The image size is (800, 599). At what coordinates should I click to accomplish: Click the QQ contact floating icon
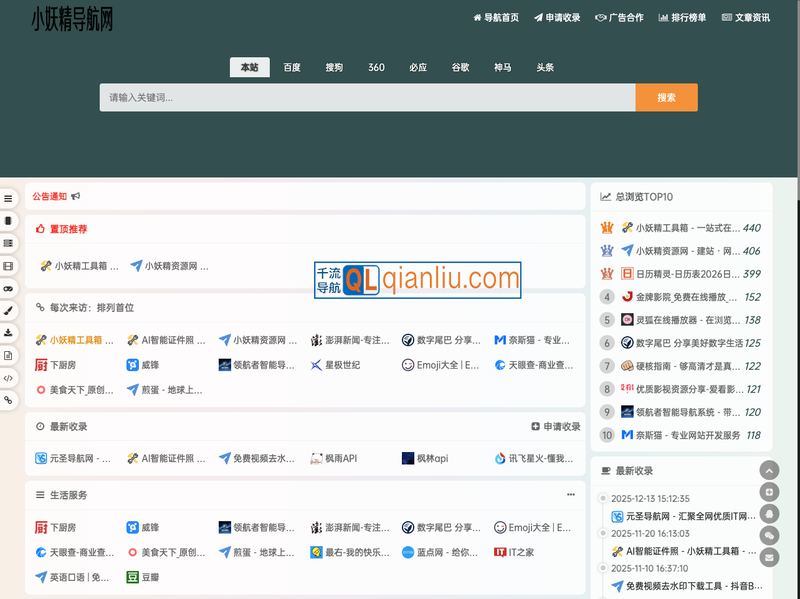[x=769, y=512]
